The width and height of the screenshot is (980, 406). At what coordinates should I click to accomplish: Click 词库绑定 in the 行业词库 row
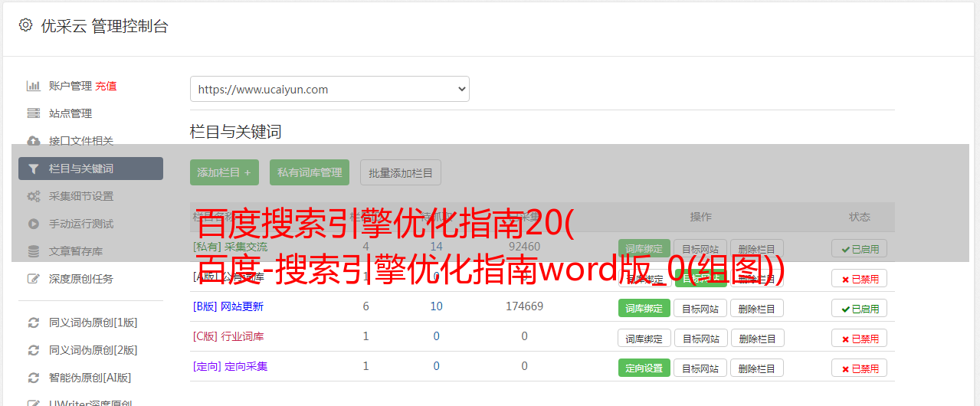(x=644, y=338)
